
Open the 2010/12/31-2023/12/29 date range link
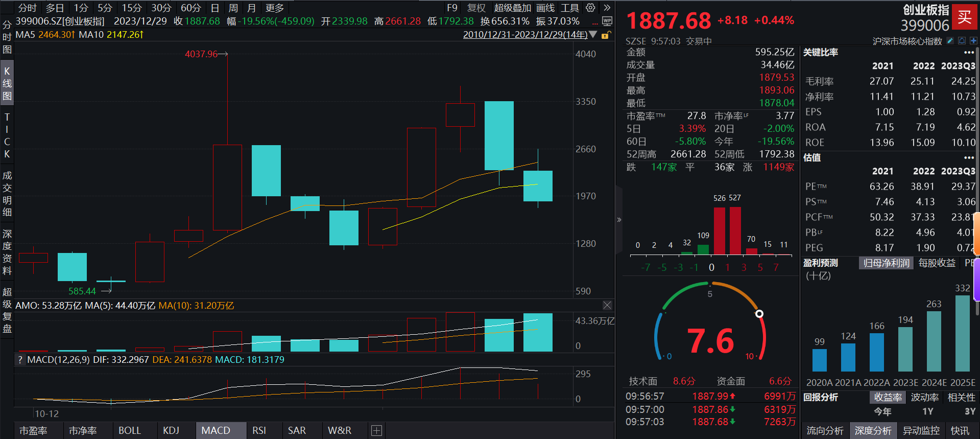[x=525, y=35]
